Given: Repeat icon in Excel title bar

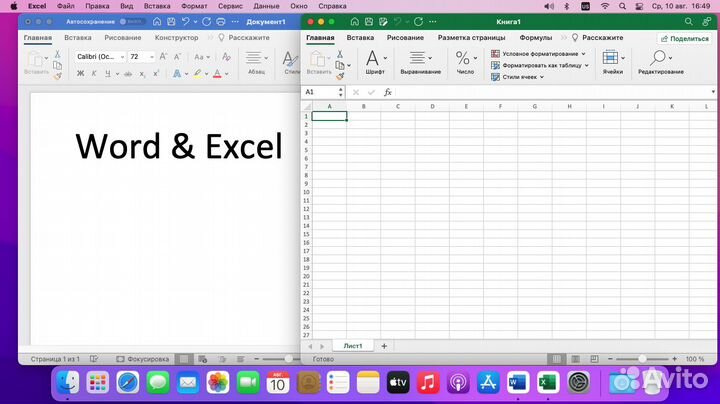Looking at the screenshot, I should coord(418,22).
